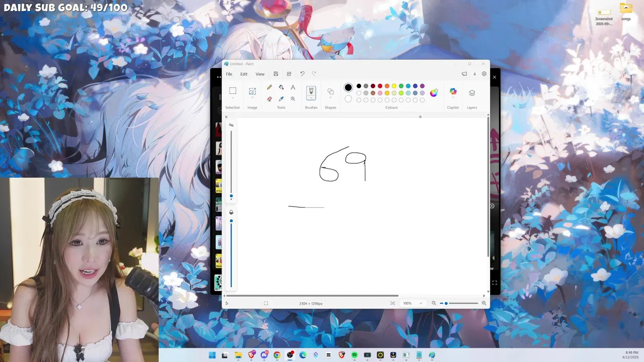This screenshot has height=362, width=644.
Task: Open the Layers panel
Action: pyautogui.click(x=472, y=93)
